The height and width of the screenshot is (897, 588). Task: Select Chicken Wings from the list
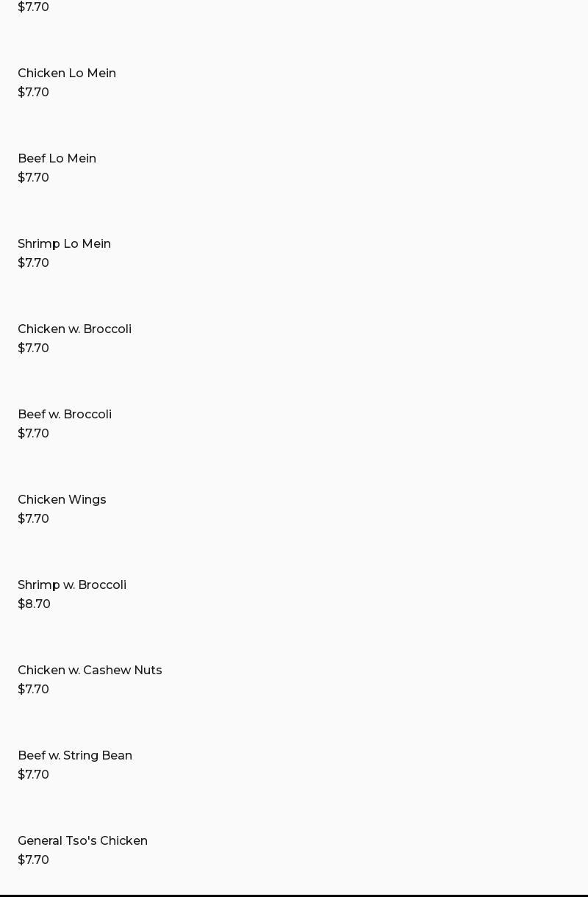pos(62,499)
